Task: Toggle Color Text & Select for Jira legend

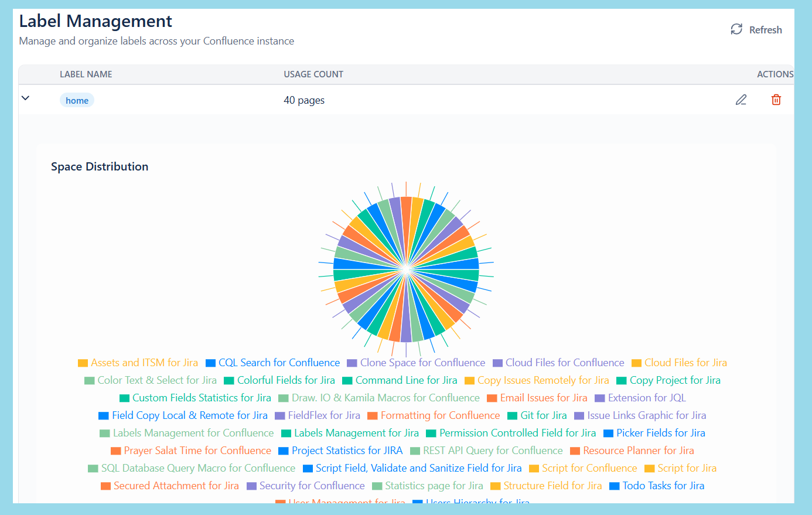Action: tap(151, 380)
